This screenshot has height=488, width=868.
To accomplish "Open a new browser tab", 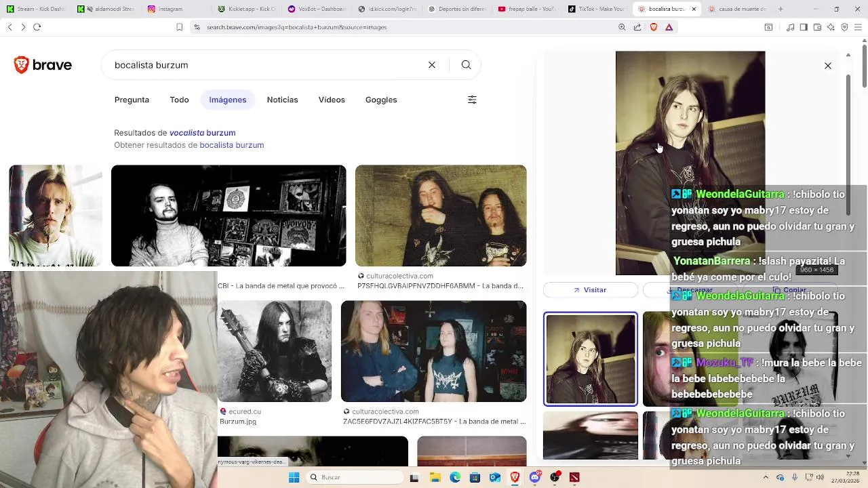I will pos(781,9).
